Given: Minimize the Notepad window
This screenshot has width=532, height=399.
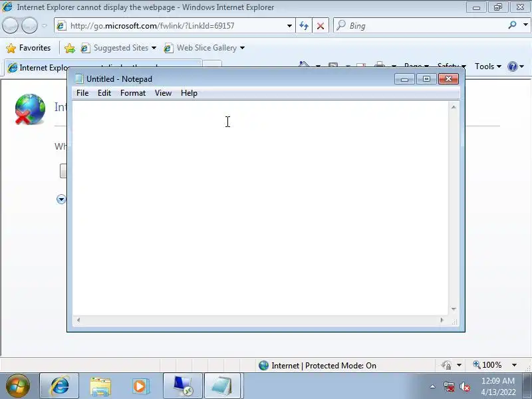Looking at the screenshot, I should click(404, 79).
